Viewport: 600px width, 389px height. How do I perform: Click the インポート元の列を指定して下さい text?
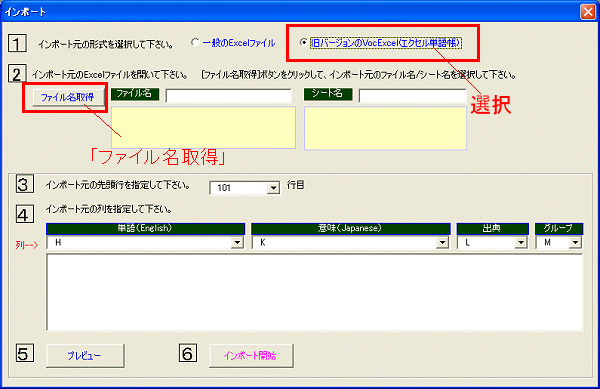[109, 209]
